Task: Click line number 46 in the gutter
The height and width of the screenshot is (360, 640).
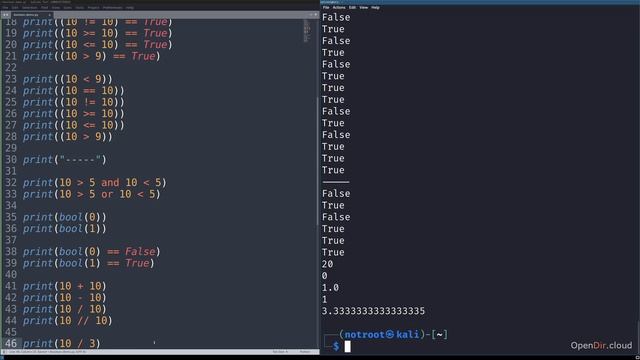Action: (11, 343)
